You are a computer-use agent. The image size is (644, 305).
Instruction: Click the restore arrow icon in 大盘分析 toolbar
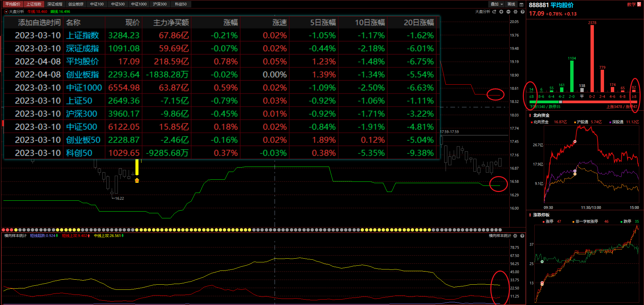click(x=494, y=12)
